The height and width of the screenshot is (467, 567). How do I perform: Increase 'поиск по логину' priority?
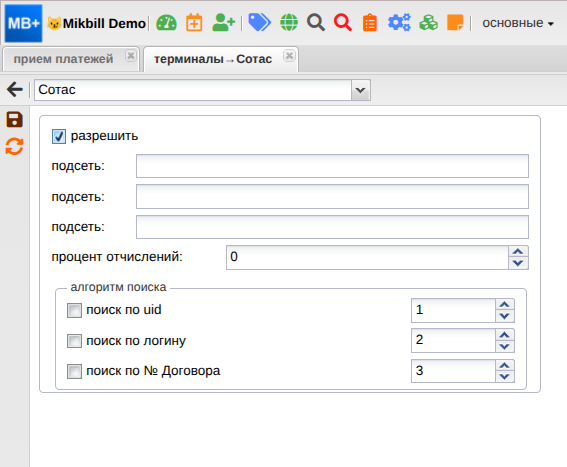click(x=504, y=335)
